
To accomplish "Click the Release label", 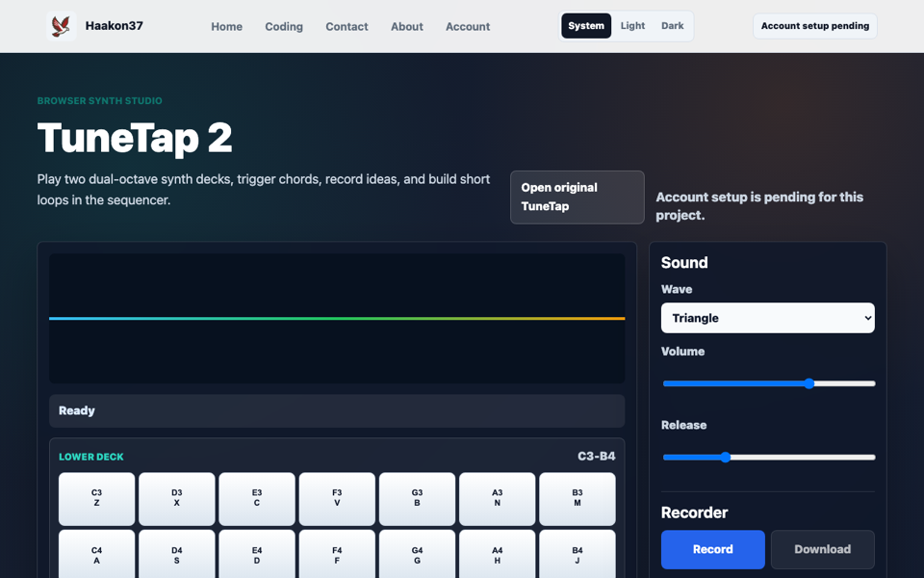I will (x=684, y=425).
